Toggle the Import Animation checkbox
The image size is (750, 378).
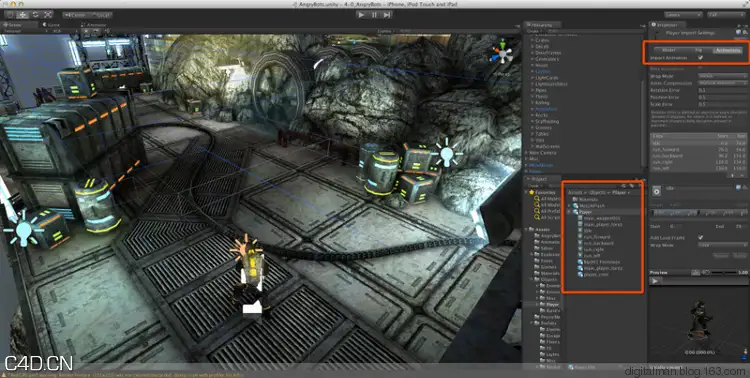coord(700,57)
